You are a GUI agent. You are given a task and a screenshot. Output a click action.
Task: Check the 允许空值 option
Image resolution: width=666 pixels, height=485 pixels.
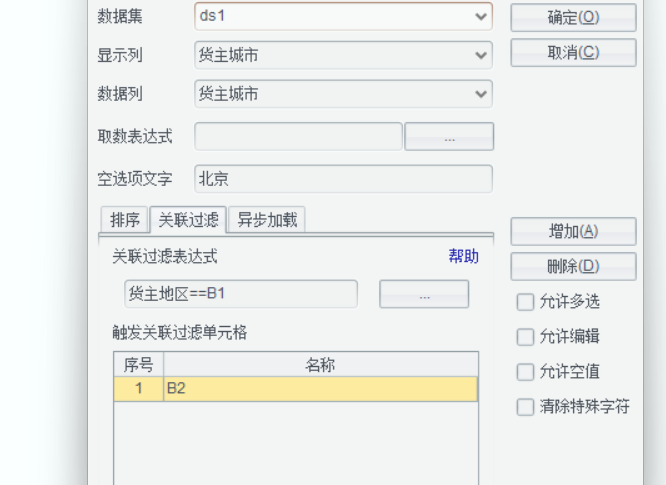click(x=525, y=372)
